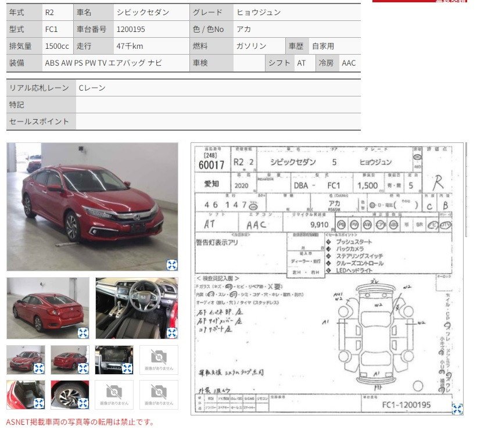Open the rear-view red sedan photo

tap(48, 308)
